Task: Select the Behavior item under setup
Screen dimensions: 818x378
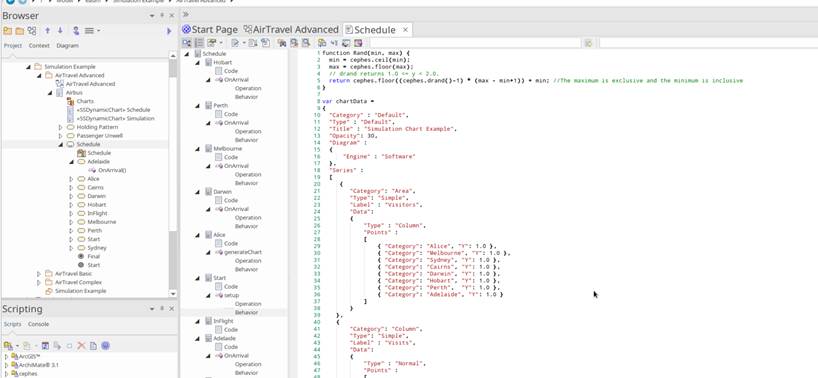Action: click(246, 312)
